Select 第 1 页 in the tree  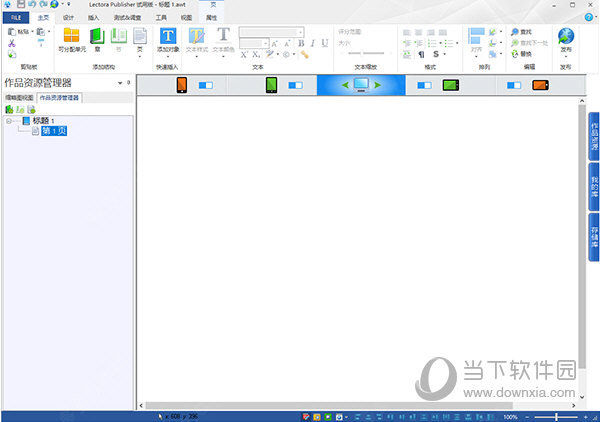click(x=54, y=131)
